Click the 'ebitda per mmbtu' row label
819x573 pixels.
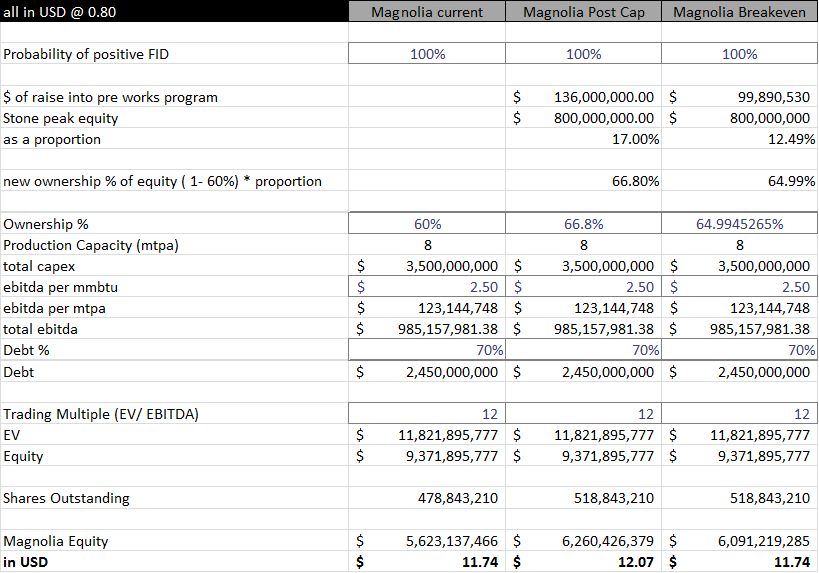(61, 287)
